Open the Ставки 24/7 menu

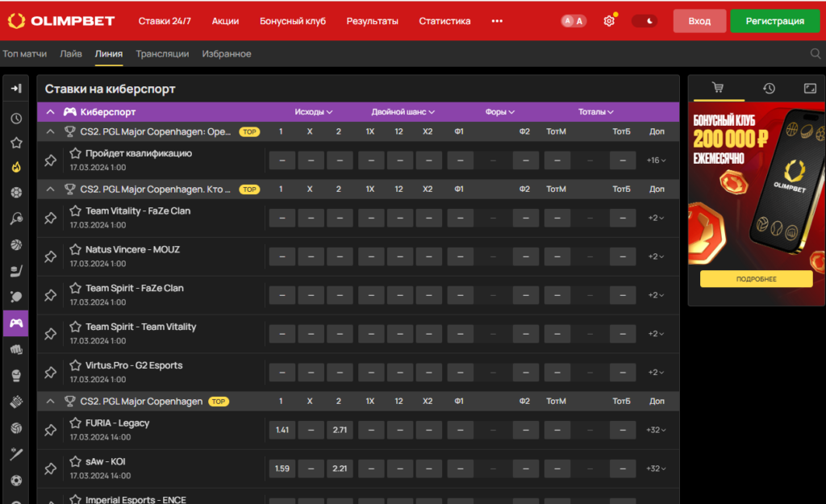tap(165, 21)
